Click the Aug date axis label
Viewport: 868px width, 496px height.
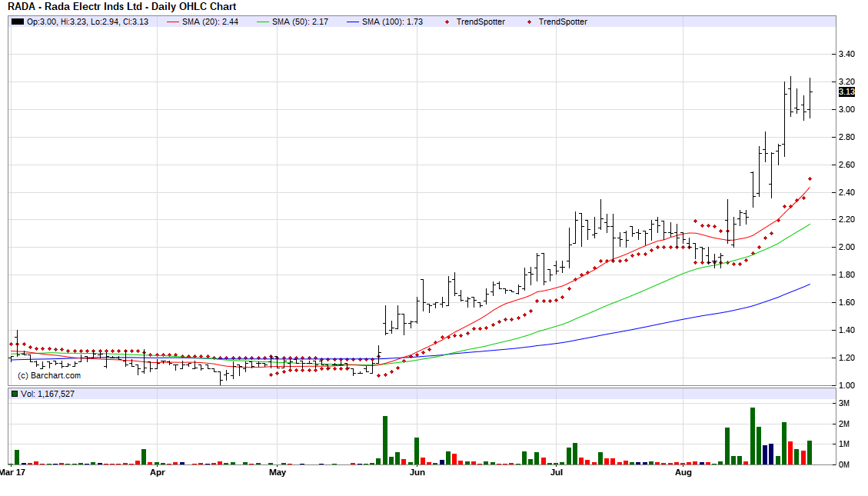[x=683, y=473]
